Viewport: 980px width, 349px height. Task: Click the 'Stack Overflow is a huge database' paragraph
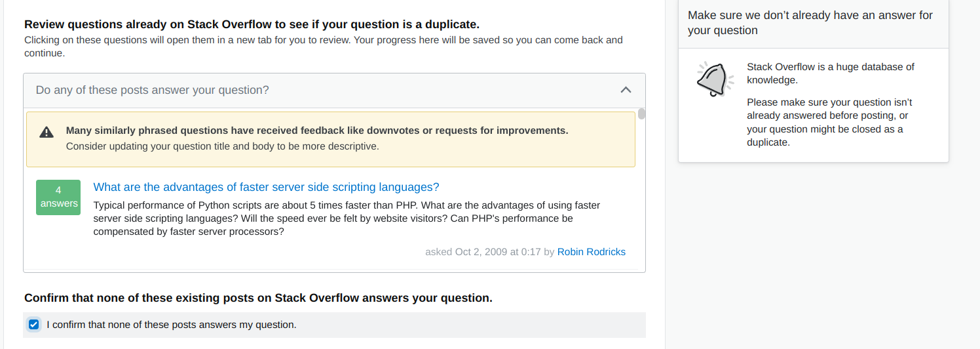point(831,73)
